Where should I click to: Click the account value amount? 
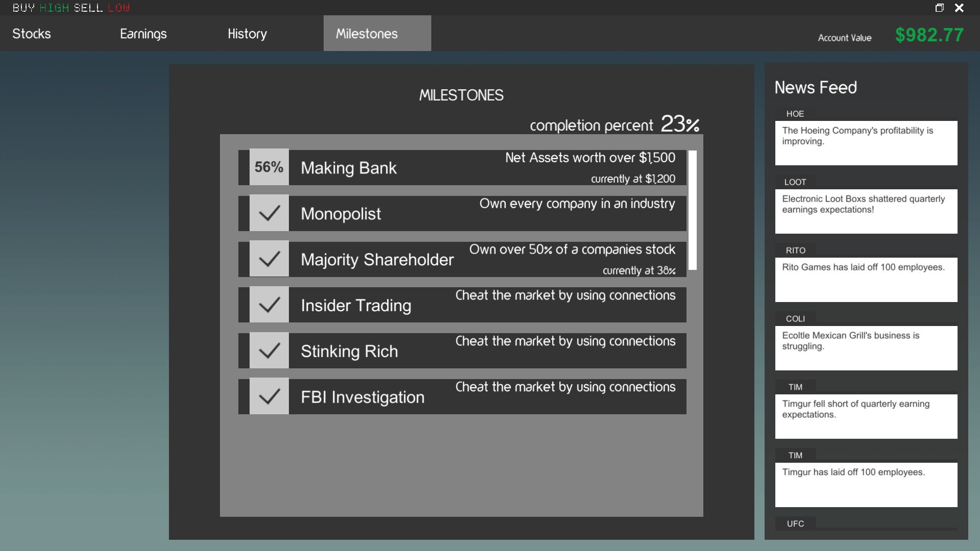929,35
